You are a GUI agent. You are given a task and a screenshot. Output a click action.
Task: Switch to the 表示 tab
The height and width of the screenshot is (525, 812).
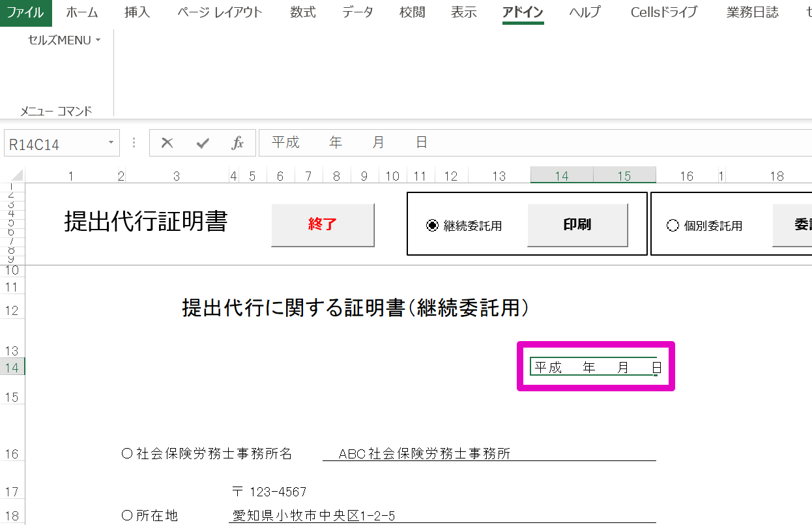[464, 12]
